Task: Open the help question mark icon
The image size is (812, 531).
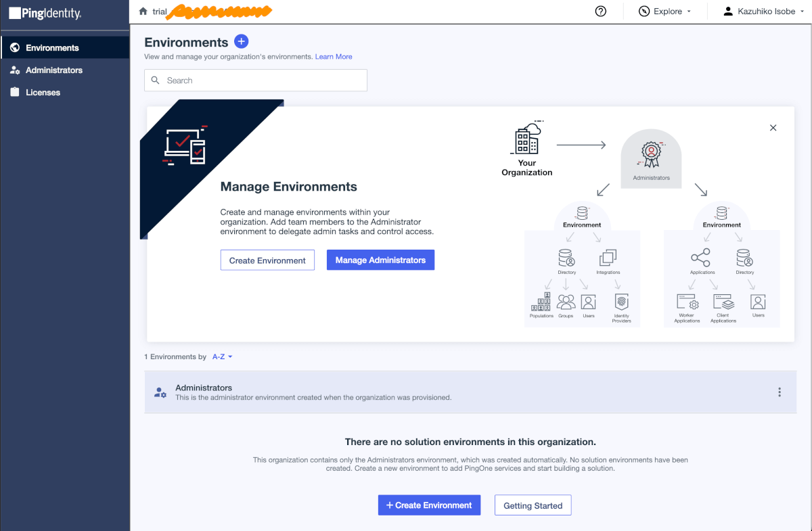Action: 601,11
